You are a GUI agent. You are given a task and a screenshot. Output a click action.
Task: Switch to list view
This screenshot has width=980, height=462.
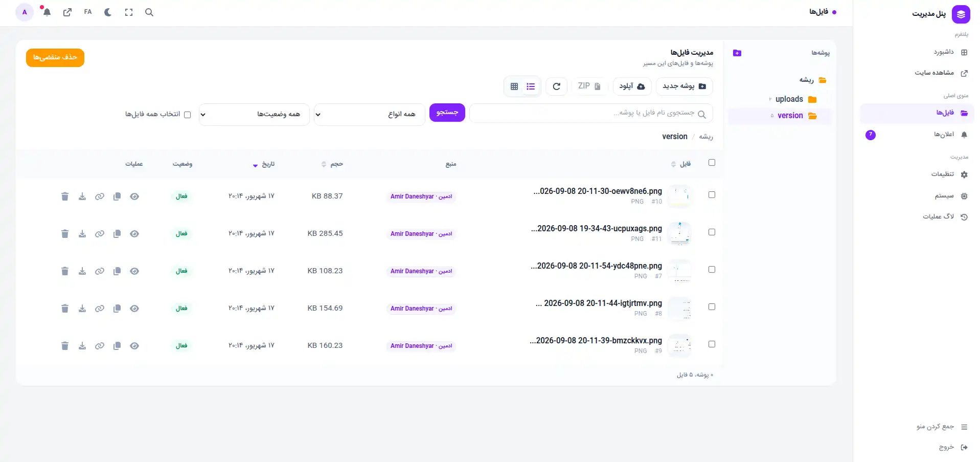click(531, 86)
